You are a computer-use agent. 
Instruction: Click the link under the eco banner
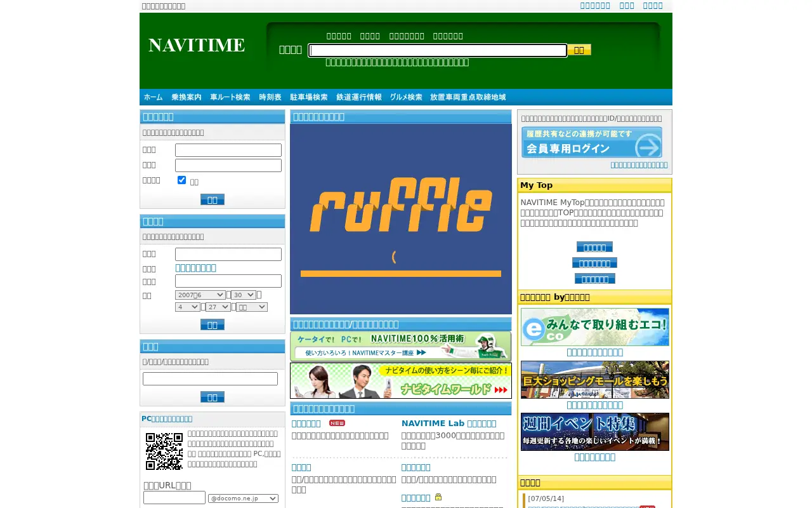(x=594, y=352)
